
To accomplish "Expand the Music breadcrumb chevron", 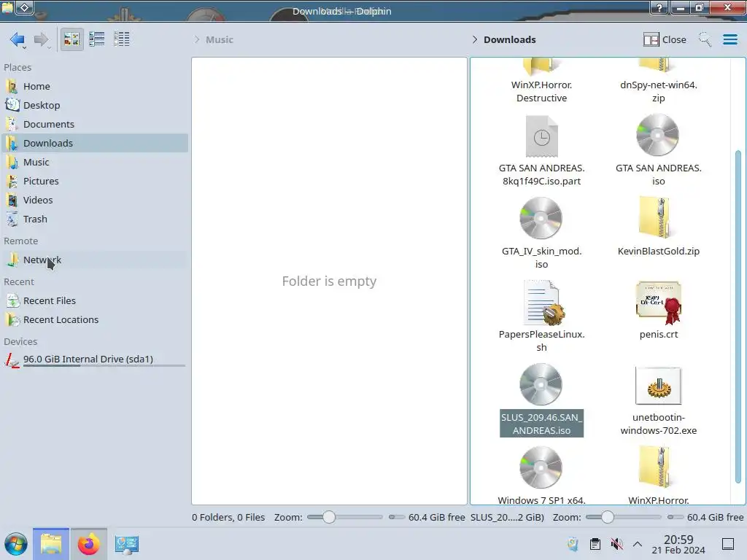I will pos(197,39).
